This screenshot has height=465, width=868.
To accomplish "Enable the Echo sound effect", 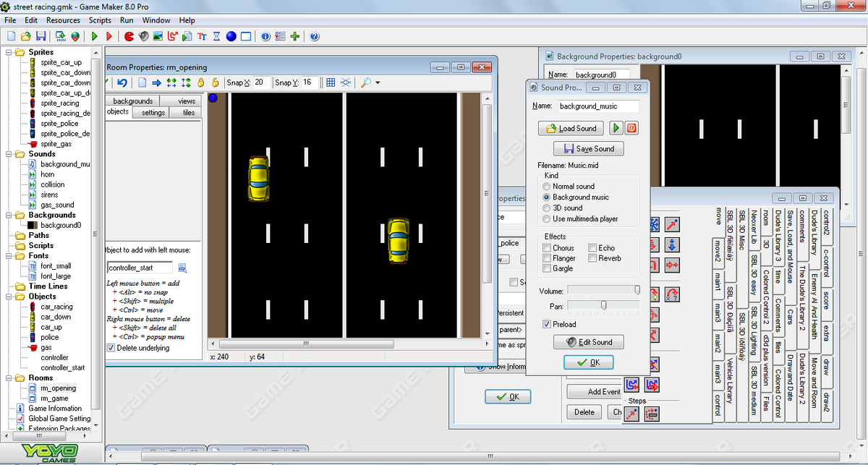I will click(592, 247).
